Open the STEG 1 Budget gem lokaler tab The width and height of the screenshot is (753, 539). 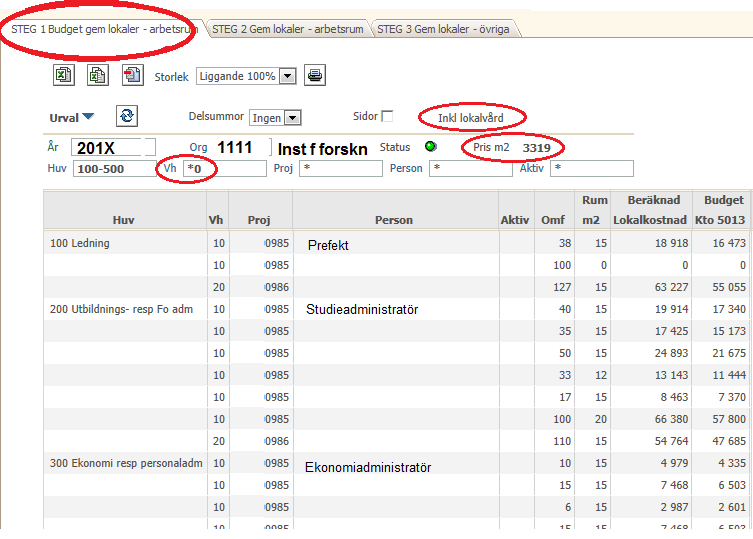click(104, 29)
